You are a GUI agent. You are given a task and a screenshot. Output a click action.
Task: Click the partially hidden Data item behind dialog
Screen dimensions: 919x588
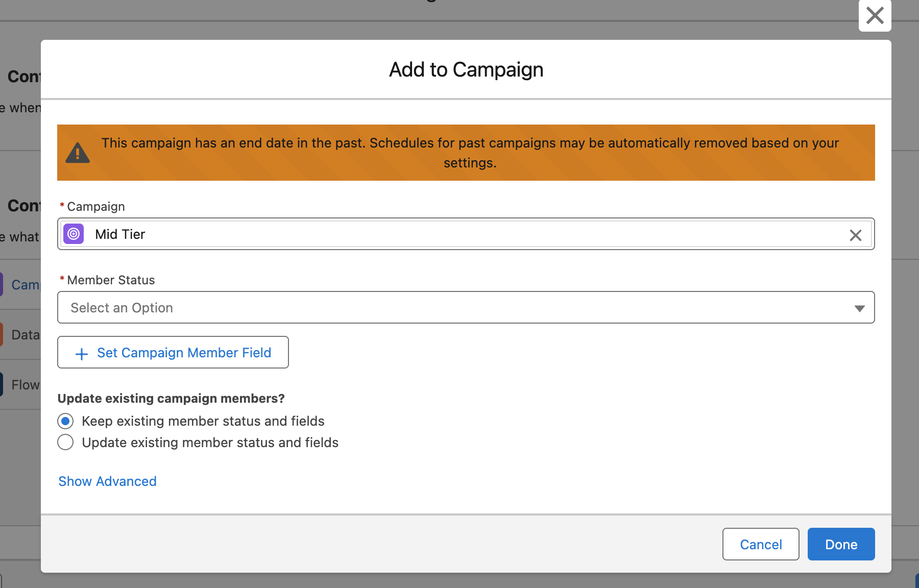25,335
